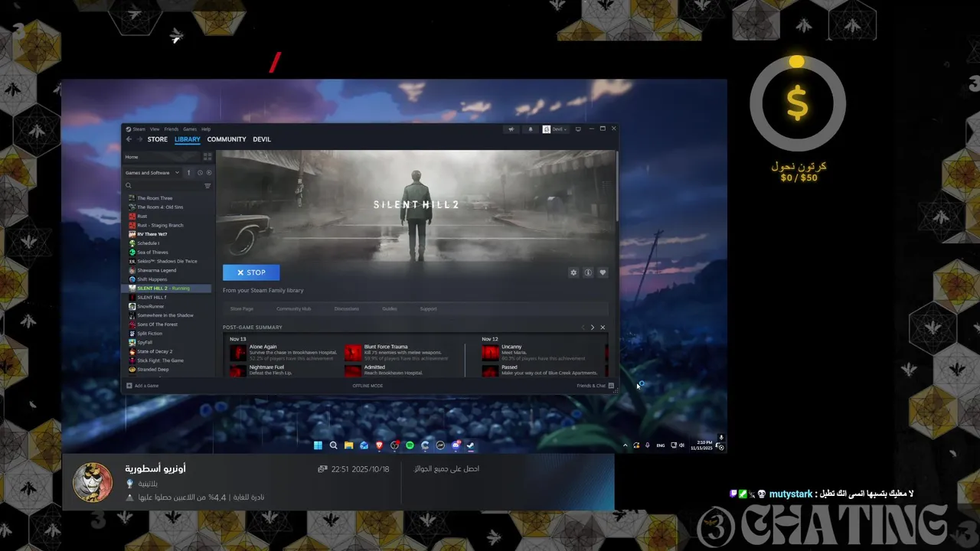Viewport: 980px width, 551px height.
Task: Click library Home button
Action: pyautogui.click(x=161, y=157)
